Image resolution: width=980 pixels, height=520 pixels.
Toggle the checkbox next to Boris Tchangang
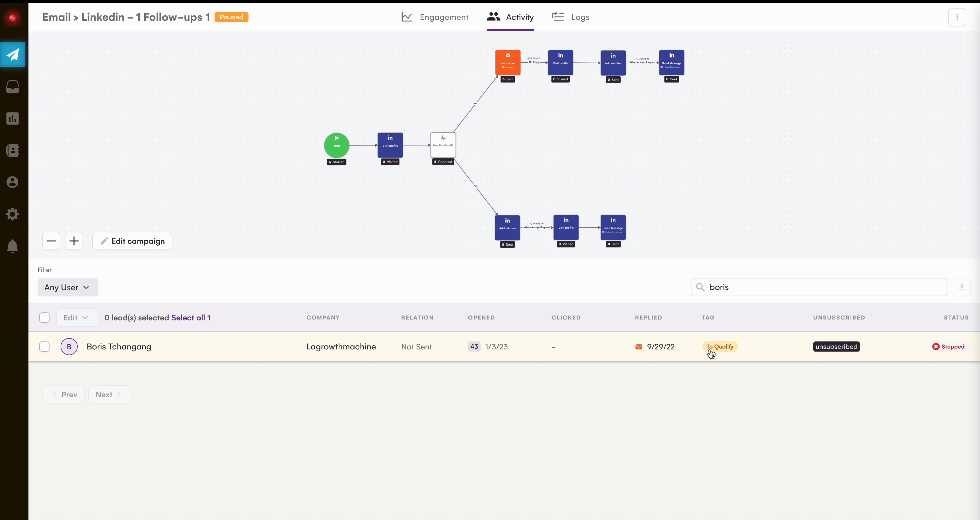44,346
